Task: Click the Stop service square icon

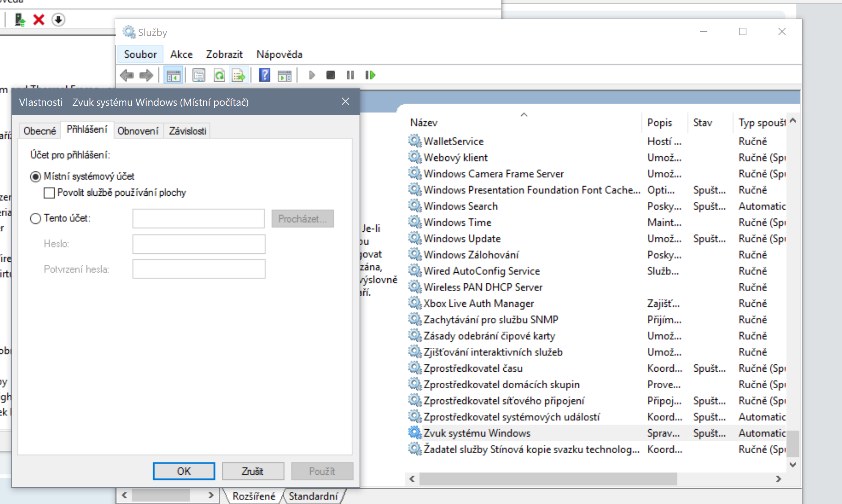Action: pos(331,75)
